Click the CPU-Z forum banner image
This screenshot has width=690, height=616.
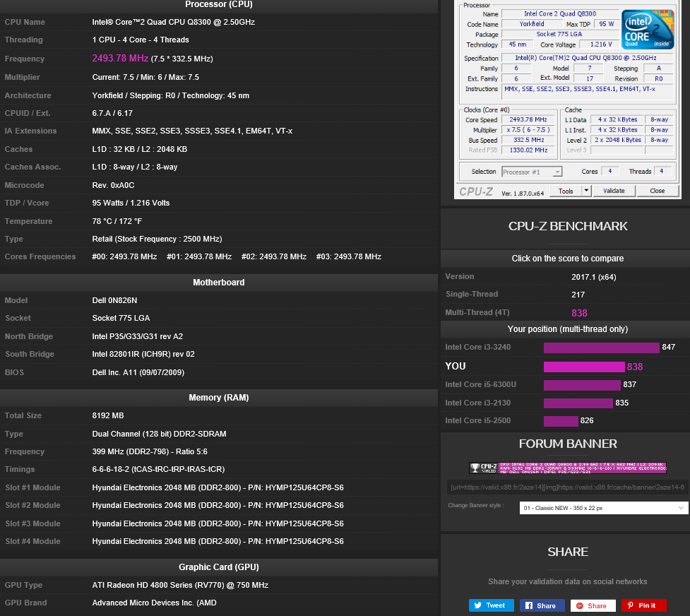[x=568, y=468]
